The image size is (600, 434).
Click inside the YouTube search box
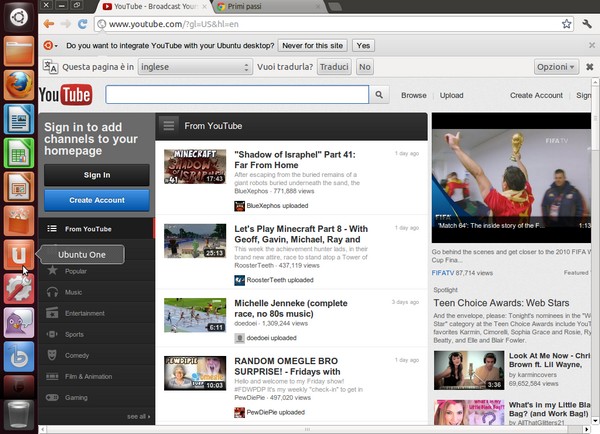(237, 95)
